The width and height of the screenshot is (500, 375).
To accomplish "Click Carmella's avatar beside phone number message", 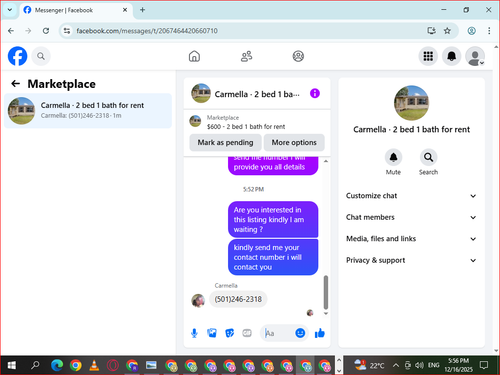I will 198,301.
